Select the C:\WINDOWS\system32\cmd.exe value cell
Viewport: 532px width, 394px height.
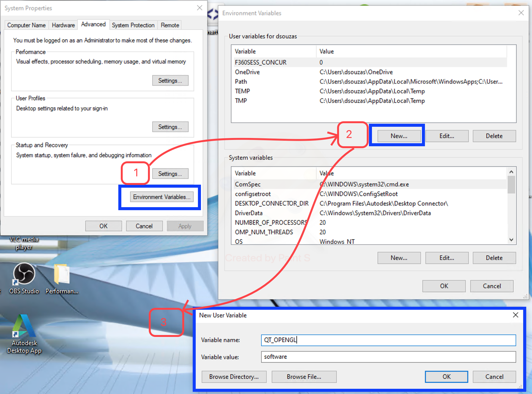click(x=364, y=184)
